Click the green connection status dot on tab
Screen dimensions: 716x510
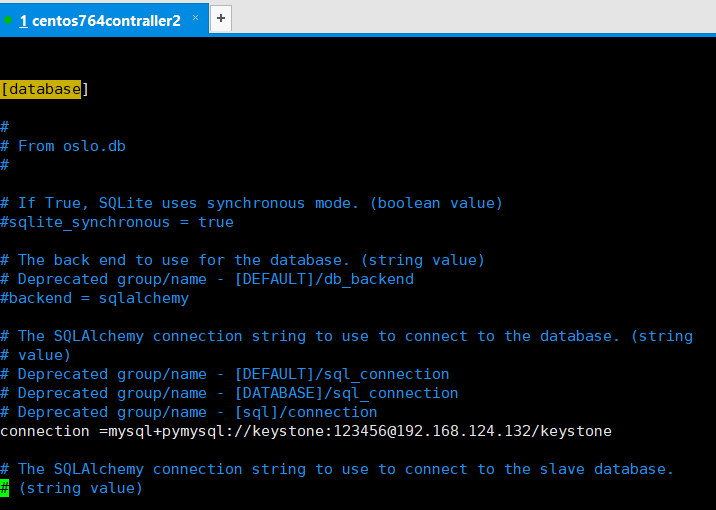tap(8, 20)
